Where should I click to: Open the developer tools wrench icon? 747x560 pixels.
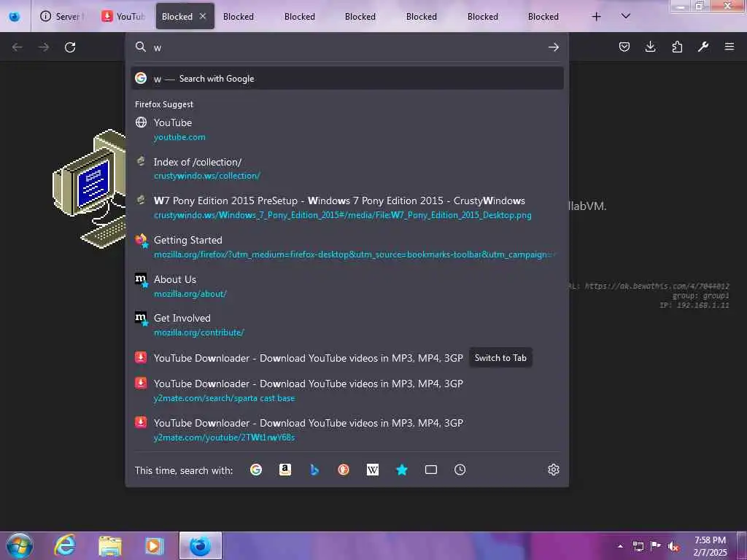[703, 47]
